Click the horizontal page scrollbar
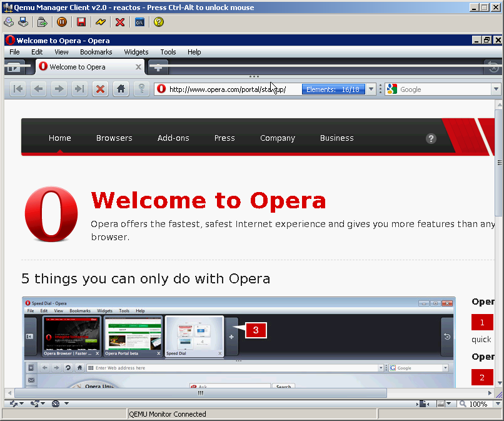 tap(200, 393)
